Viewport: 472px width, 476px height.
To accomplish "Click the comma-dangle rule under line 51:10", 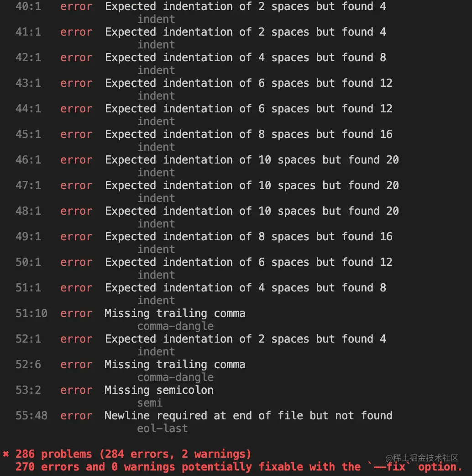I will click(x=175, y=326).
